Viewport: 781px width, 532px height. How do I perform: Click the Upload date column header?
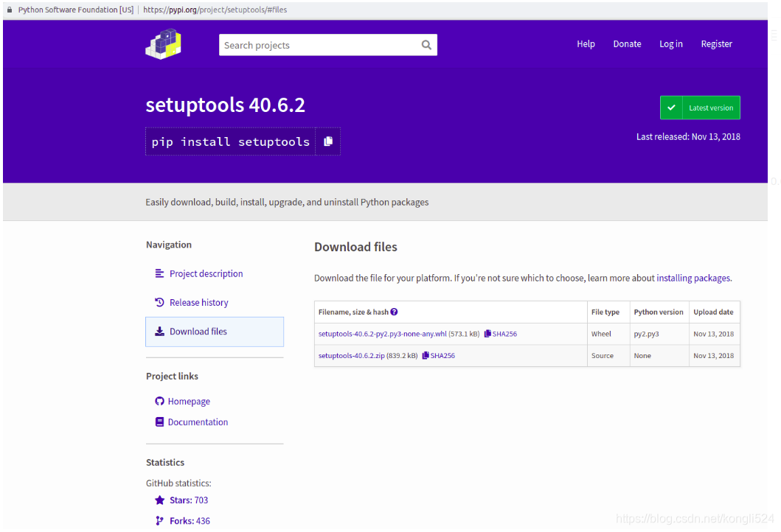tap(713, 312)
